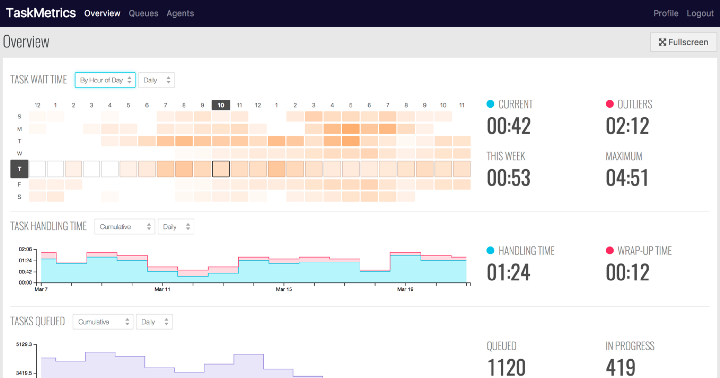Click the QUEUED label

coord(501,346)
